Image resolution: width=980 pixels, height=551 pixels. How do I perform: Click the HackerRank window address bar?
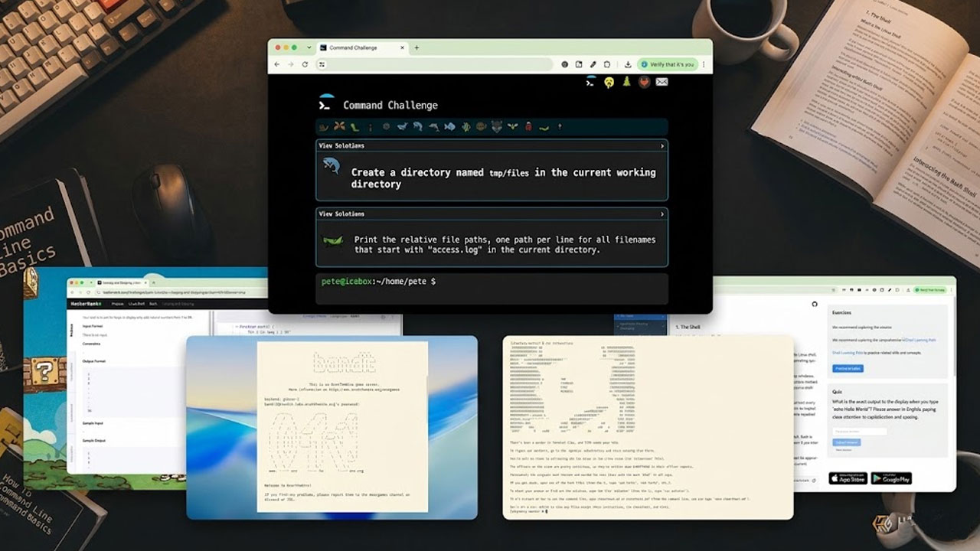click(181, 292)
